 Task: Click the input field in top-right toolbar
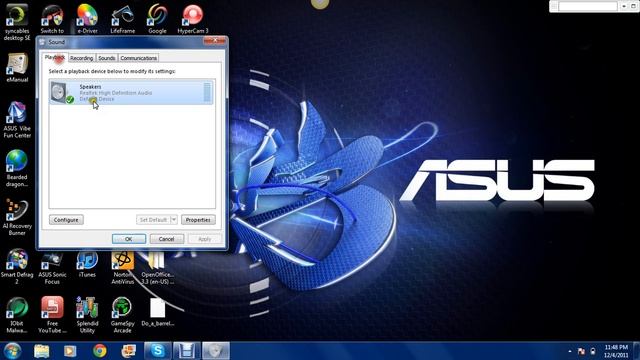588,6
